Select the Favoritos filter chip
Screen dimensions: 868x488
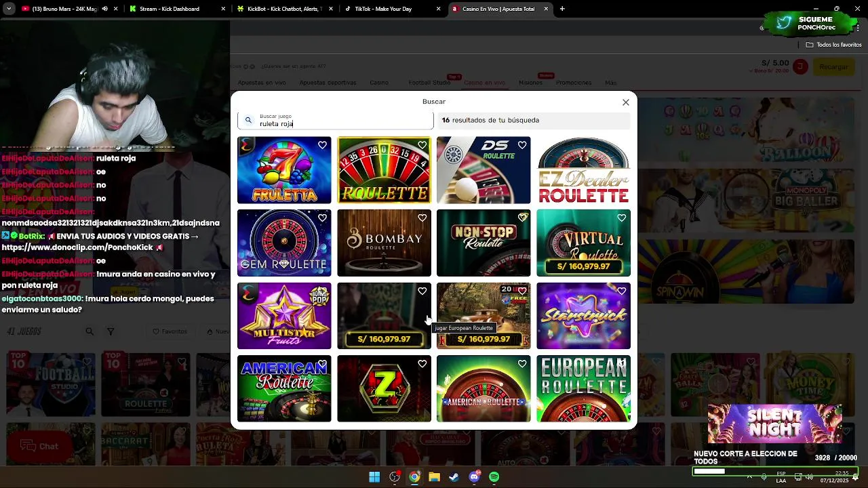170,331
